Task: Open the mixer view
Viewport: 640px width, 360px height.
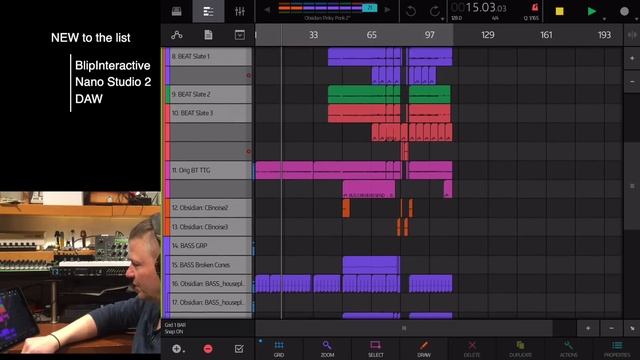Action: 240,11
